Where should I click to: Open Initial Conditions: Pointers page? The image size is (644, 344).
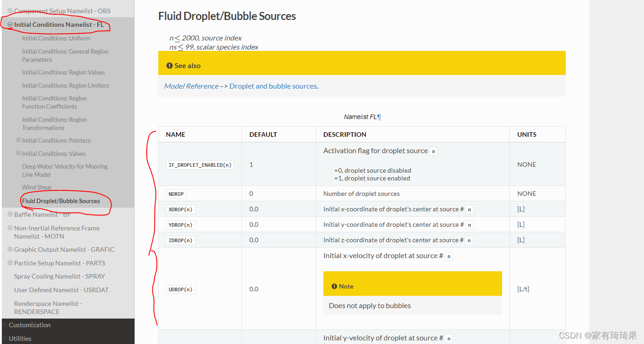click(x=56, y=140)
